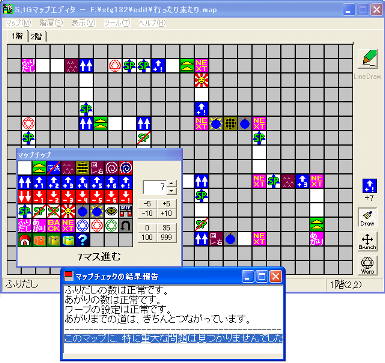
Task: Pick the U-turn arrow chip
Action: 125,225
